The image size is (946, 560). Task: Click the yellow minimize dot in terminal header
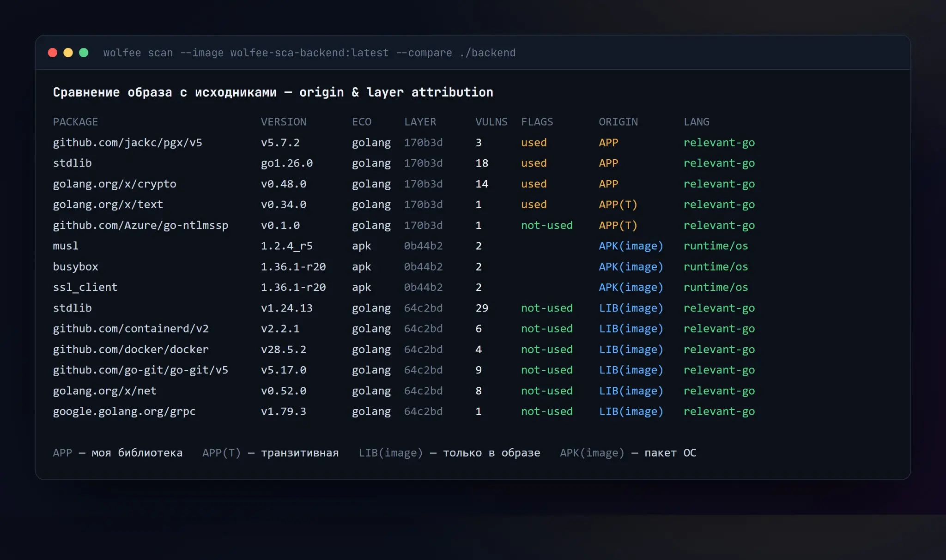[x=68, y=53]
